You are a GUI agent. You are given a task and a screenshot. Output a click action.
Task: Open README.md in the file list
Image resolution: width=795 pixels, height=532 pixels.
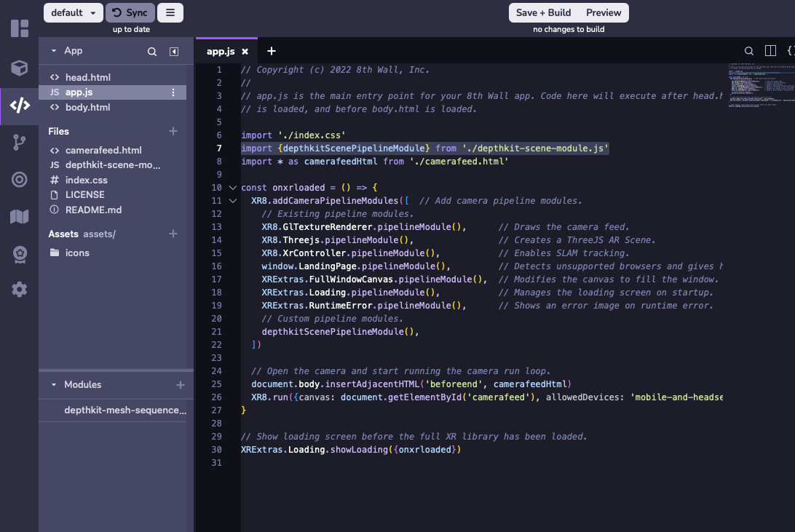(93, 210)
